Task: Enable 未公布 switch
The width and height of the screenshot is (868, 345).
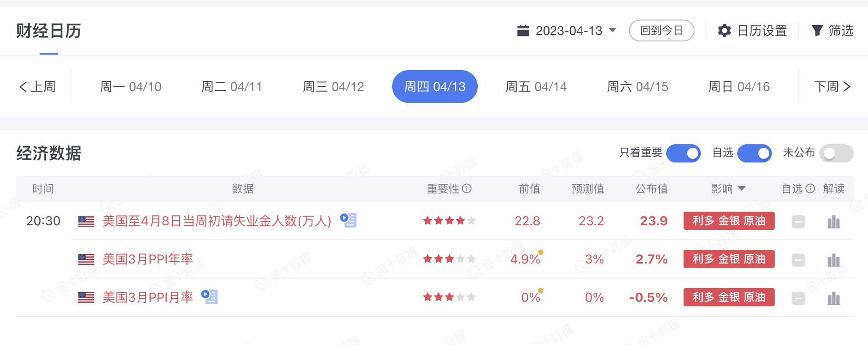Action: (836, 153)
